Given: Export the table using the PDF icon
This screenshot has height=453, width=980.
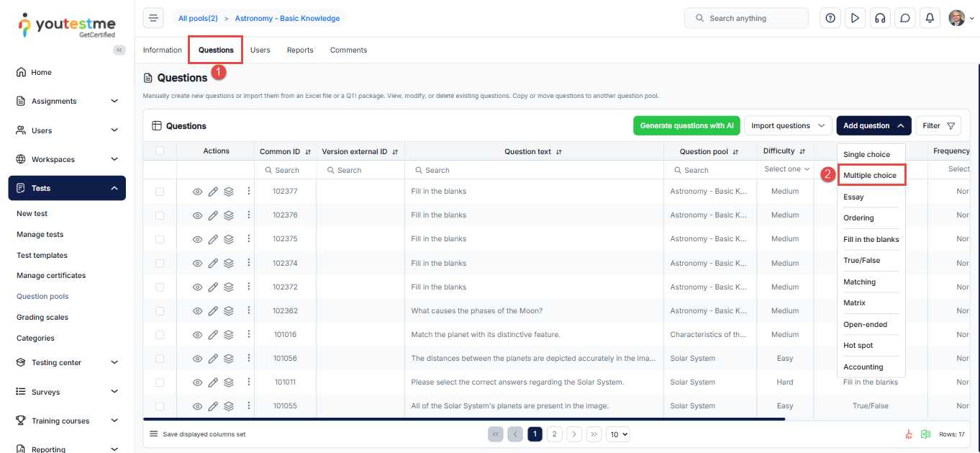Looking at the screenshot, I should [909, 434].
